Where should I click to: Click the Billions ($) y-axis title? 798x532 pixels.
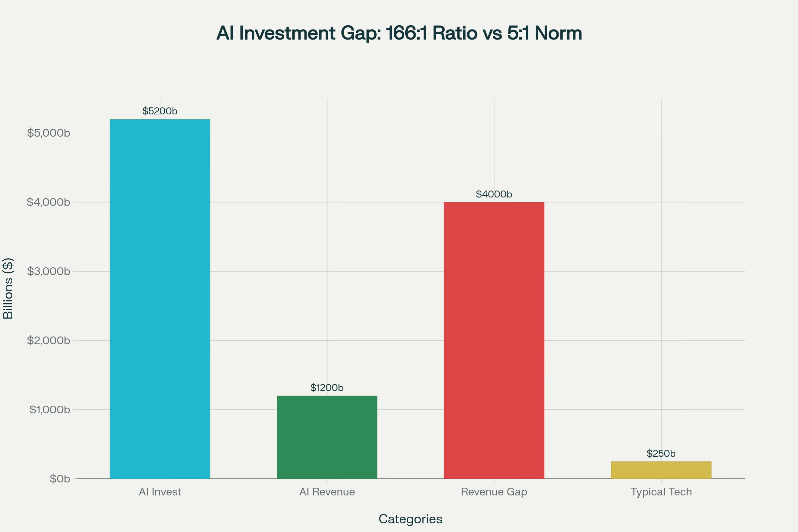tap(8, 288)
